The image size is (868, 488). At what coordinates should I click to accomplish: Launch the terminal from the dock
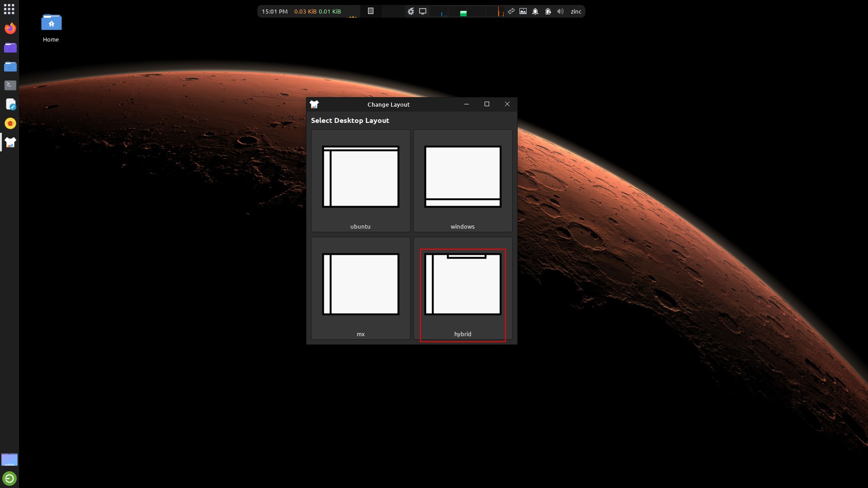point(10,85)
